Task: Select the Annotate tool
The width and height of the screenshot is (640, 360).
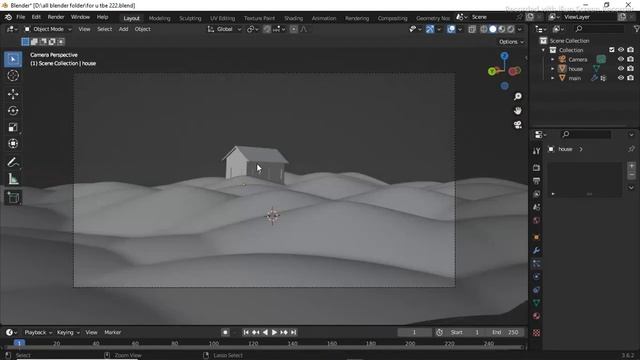Action: coord(13,162)
